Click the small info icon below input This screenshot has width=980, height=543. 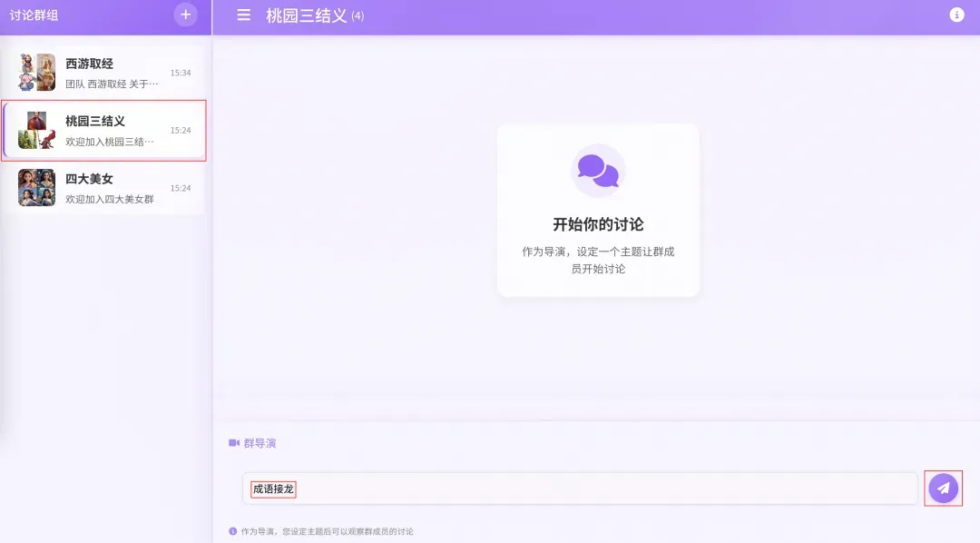tap(232, 531)
